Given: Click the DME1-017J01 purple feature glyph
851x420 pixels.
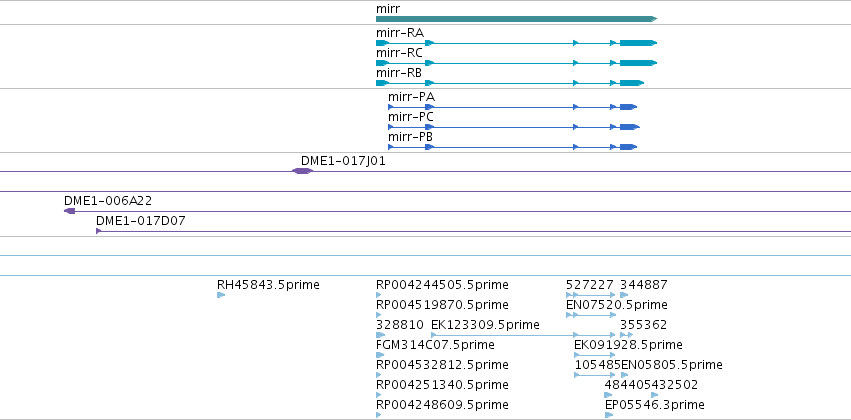Looking at the screenshot, I should click(302, 171).
